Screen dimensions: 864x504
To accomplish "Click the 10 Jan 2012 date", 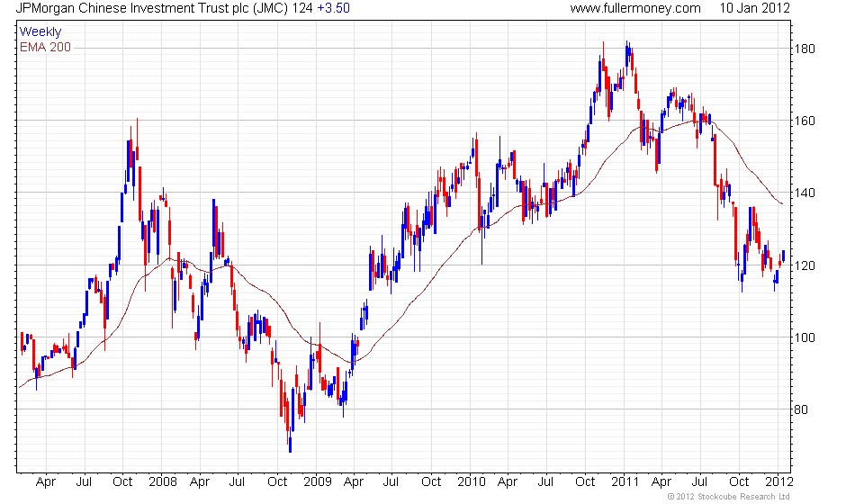I will (754, 8).
